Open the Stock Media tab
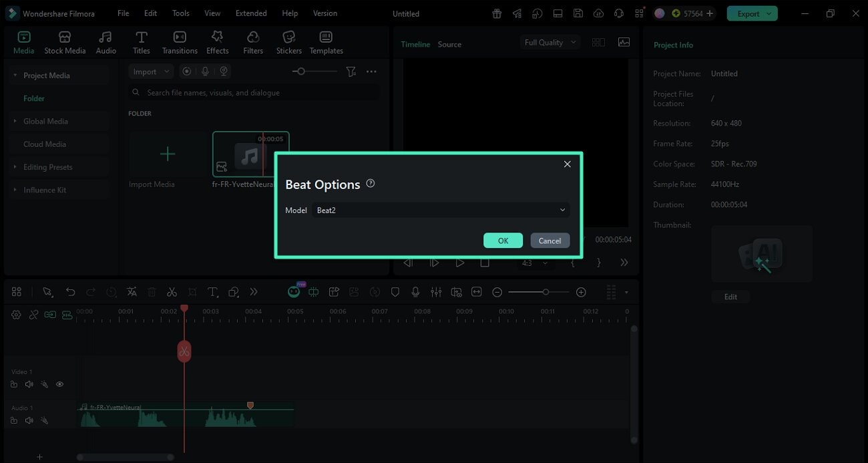Screen dimensions: 868x463 point(65,43)
